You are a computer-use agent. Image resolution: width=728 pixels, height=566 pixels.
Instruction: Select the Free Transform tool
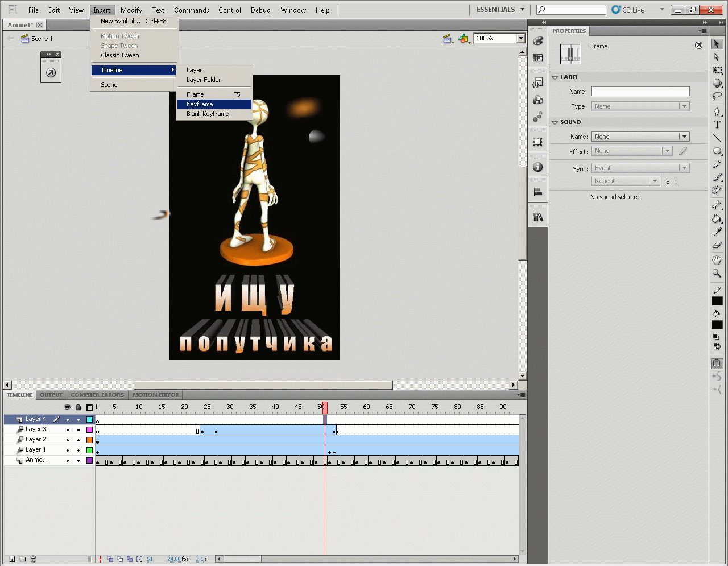coord(717,70)
